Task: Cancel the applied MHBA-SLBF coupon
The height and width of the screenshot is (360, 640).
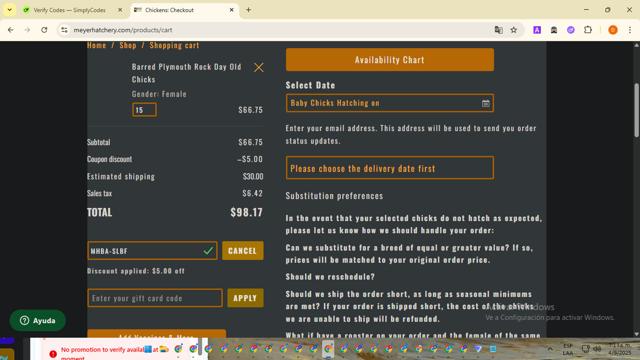Action: (242, 251)
